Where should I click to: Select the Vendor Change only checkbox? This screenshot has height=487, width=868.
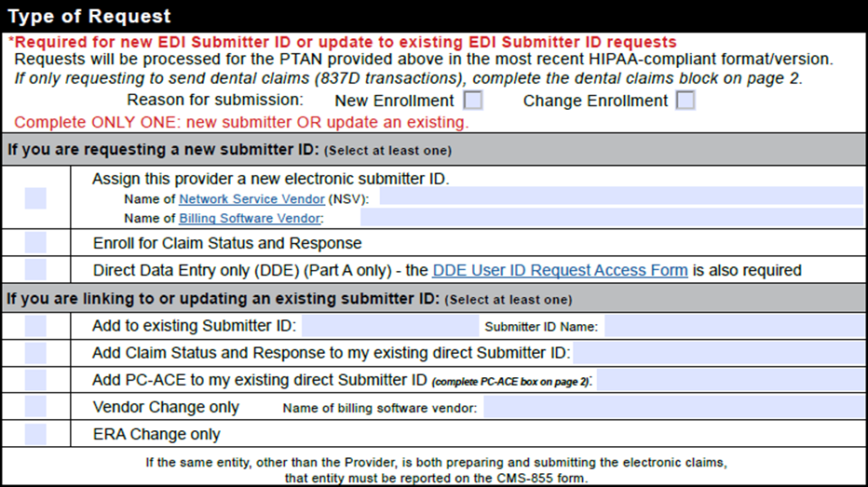[35, 407]
